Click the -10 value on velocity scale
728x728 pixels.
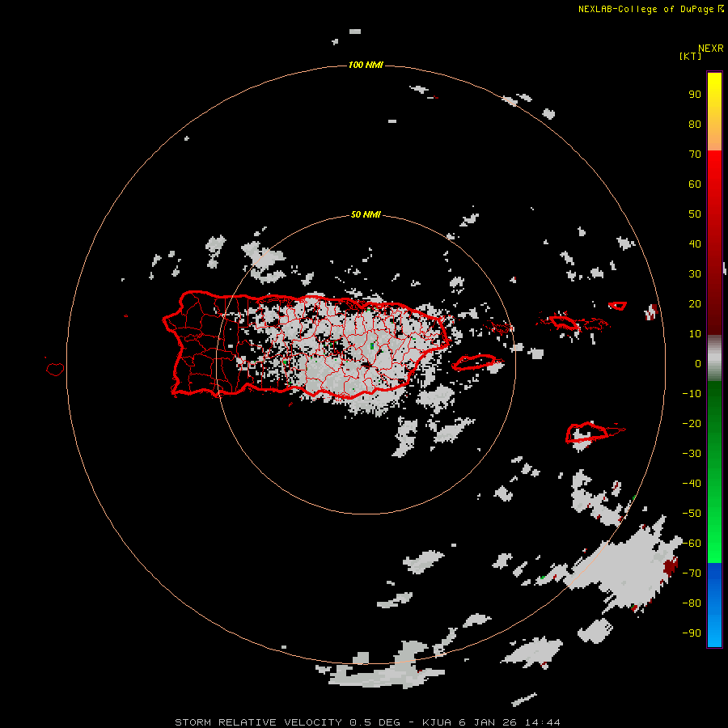point(692,394)
